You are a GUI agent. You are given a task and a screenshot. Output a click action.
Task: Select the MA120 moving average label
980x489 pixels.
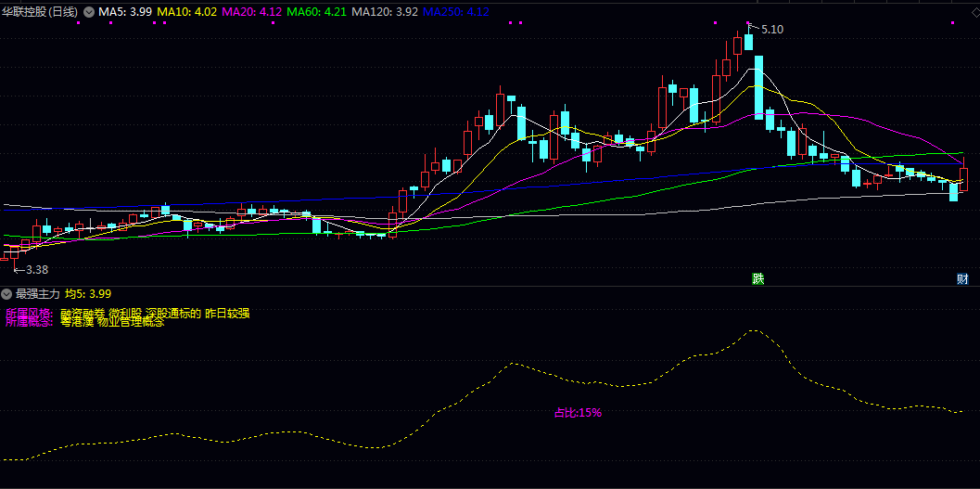tap(385, 12)
